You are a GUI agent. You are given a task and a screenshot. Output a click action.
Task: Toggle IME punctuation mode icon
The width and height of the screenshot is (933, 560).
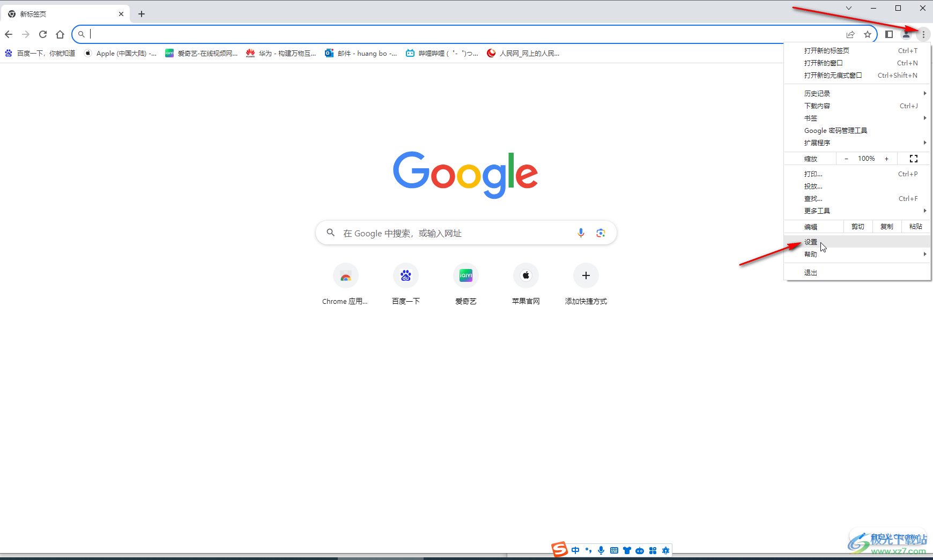tap(588, 550)
